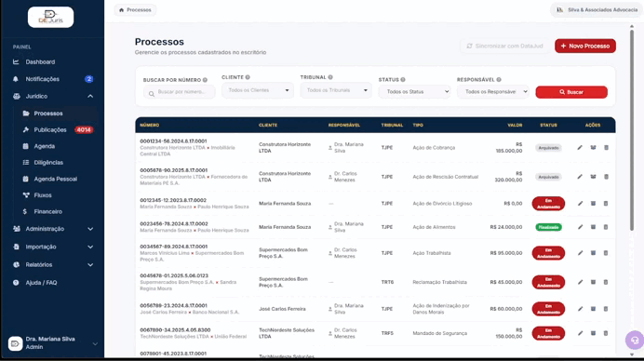Click the help icon next to Cliente label
The image size is (644, 361).
(248, 77)
